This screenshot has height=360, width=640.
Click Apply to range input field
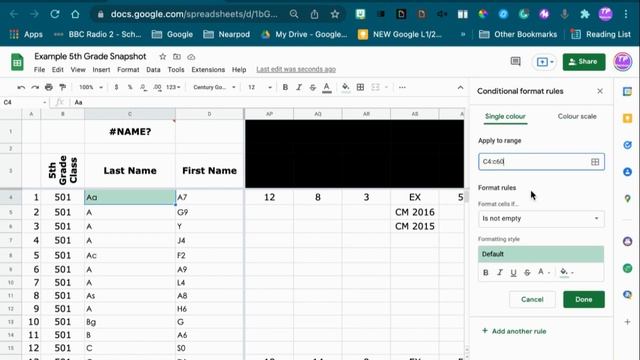(541, 162)
